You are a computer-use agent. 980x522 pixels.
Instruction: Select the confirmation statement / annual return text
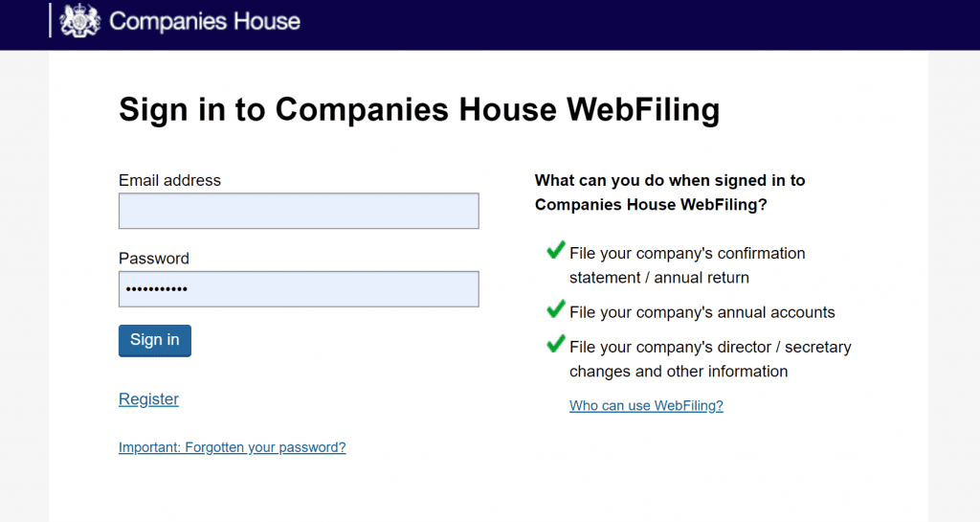click(x=687, y=265)
